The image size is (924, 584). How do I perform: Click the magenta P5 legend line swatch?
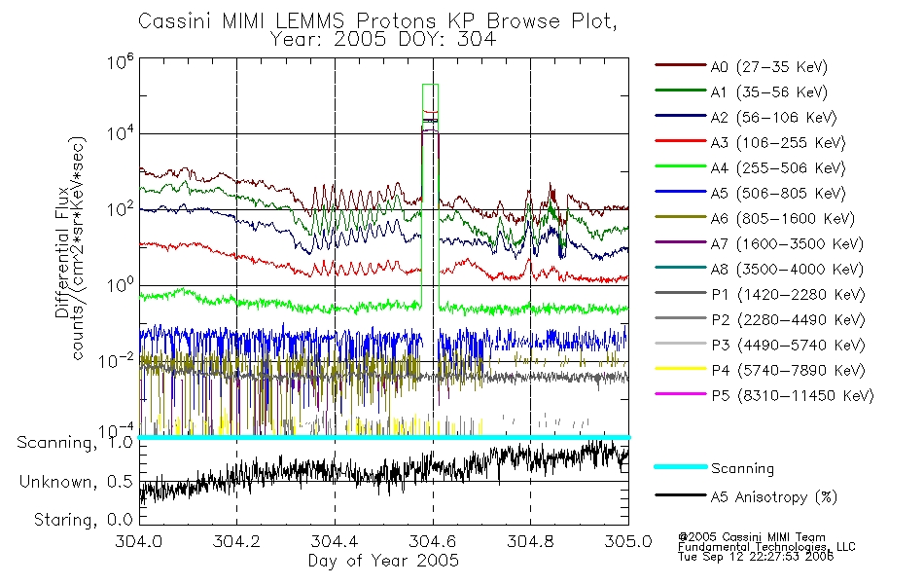[x=680, y=393]
